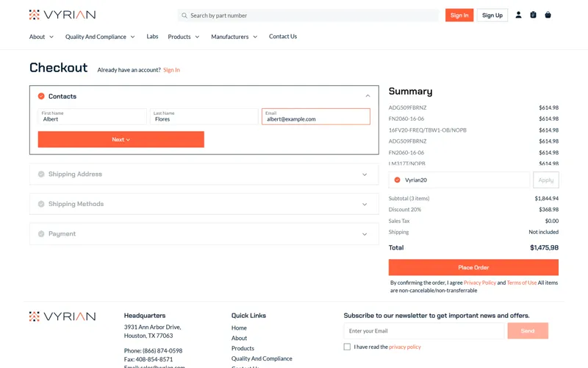
Task: Open Contact Us menu item
Action: [283, 36]
